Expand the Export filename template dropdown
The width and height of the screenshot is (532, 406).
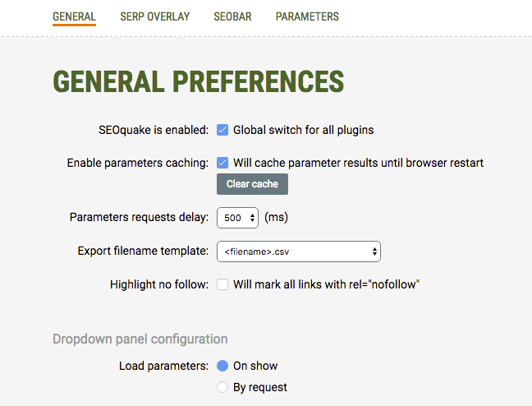pyautogui.click(x=298, y=251)
